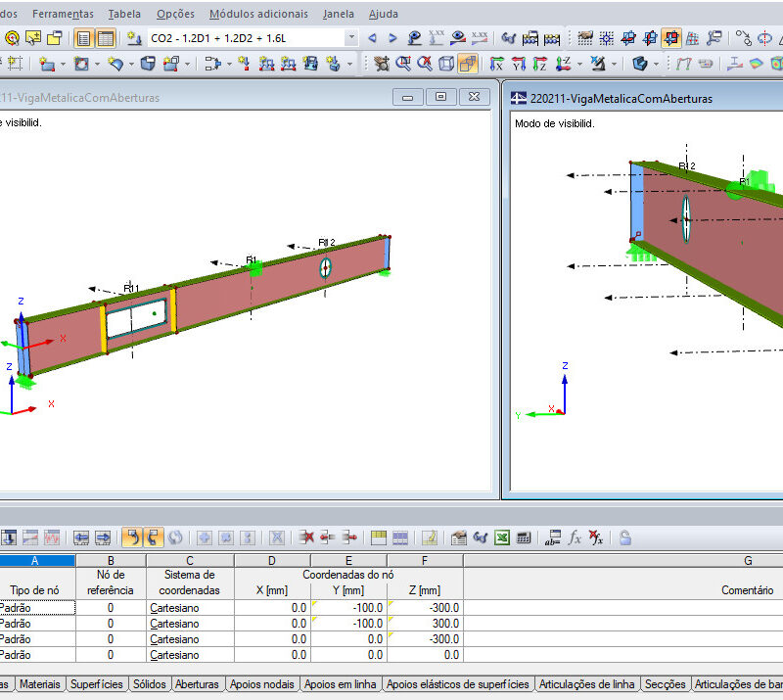Expand the blue solid display dropdown

click(x=656, y=64)
